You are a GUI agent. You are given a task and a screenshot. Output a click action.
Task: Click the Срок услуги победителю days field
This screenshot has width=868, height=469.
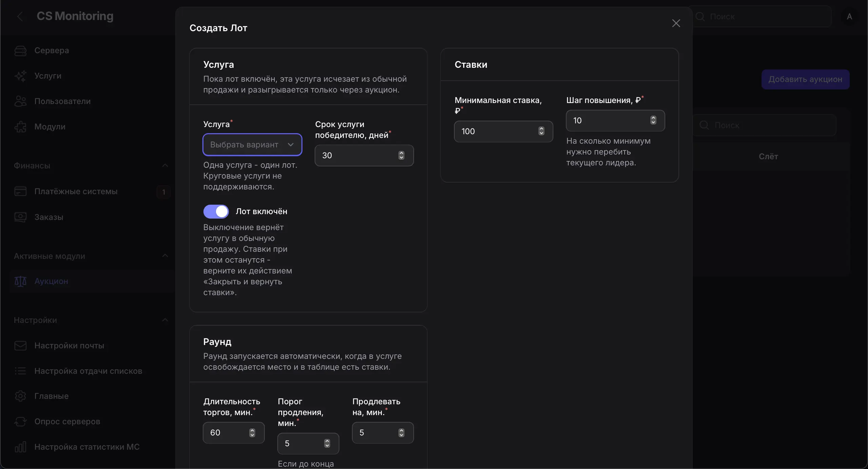pos(364,156)
